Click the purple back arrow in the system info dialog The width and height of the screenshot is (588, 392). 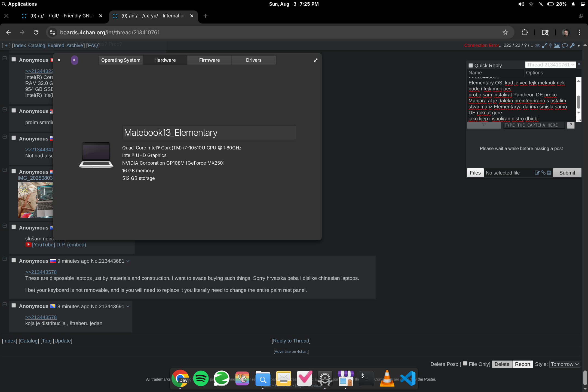(x=74, y=60)
